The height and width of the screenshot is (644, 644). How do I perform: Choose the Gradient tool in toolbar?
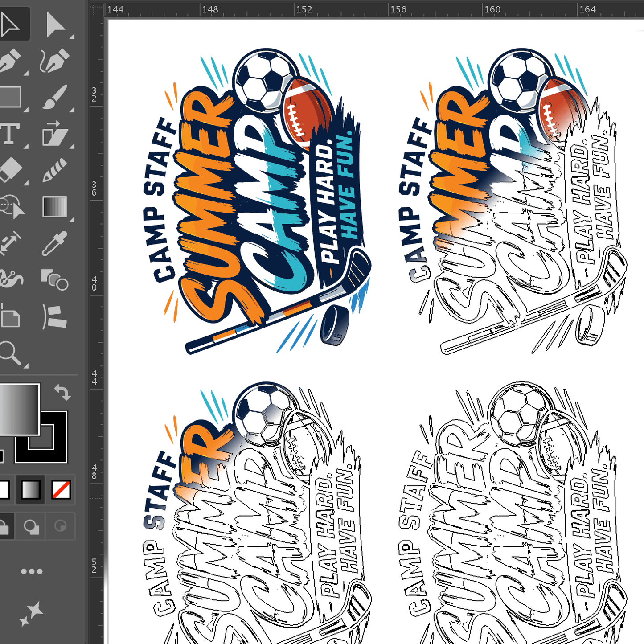point(55,207)
